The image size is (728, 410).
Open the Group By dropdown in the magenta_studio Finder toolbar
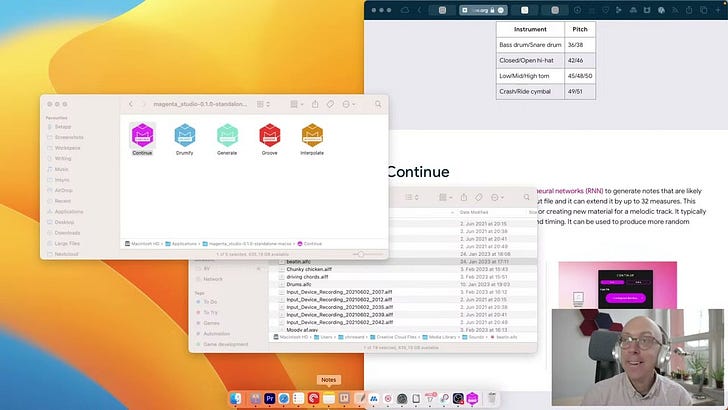pos(297,104)
